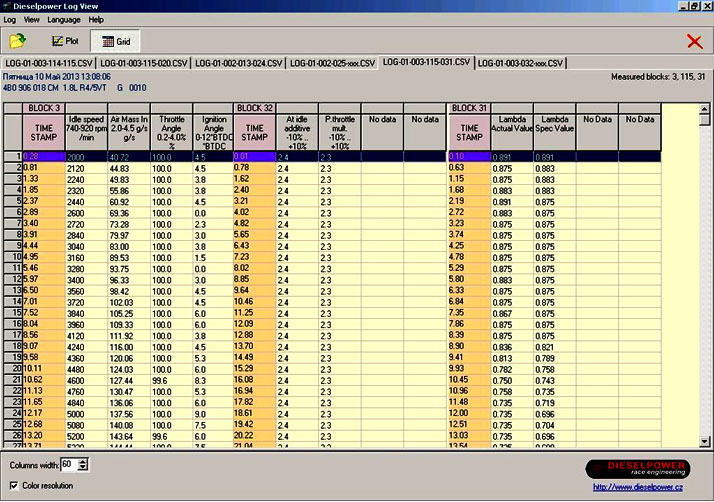Image resolution: width=714 pixels, height=502 pixels.
Task: Click the Lambda Actual Value column header
Action: 511,125
